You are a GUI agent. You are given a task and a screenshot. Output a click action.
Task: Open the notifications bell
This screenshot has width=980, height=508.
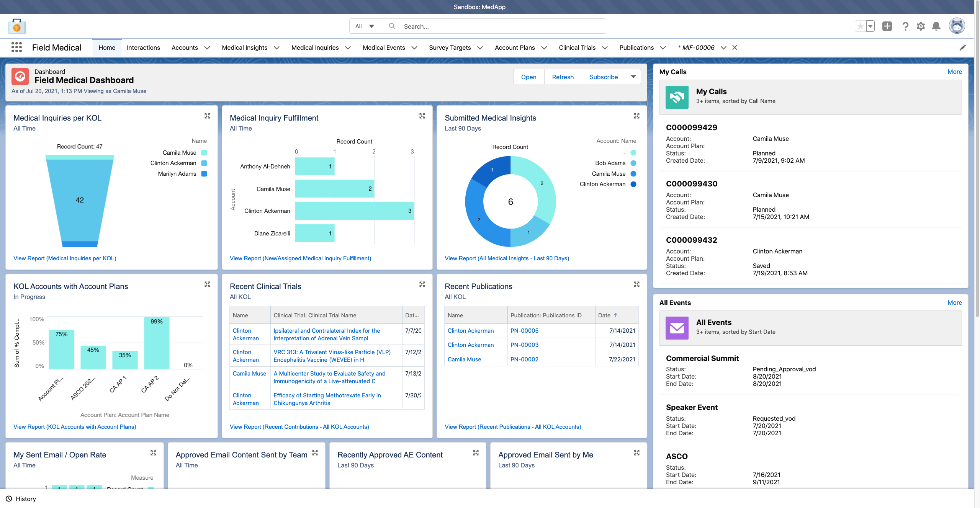click(x=936, y=26)
